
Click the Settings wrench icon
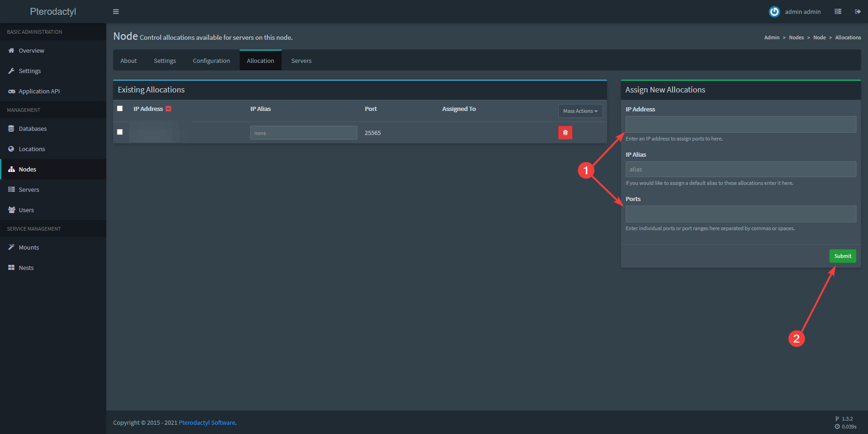click(x=11, y=71)
